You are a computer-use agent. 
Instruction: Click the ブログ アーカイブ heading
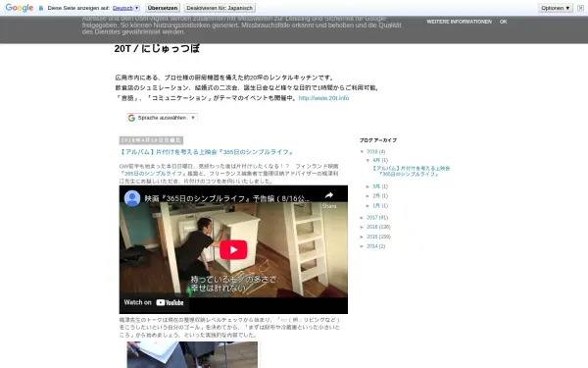pyautogui.click(x=378, y=140)
